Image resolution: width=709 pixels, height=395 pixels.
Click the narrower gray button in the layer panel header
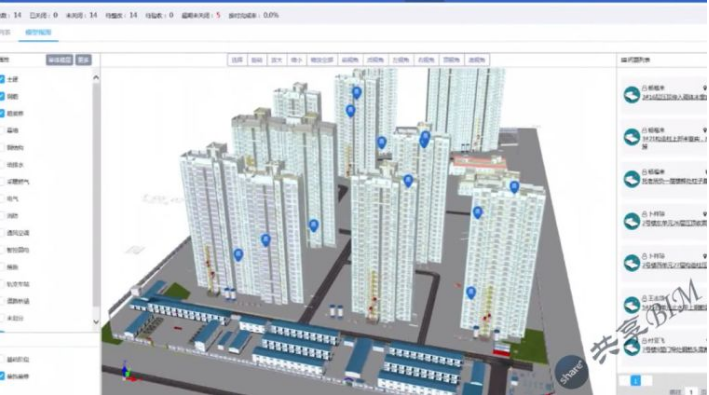pos(83,60)
